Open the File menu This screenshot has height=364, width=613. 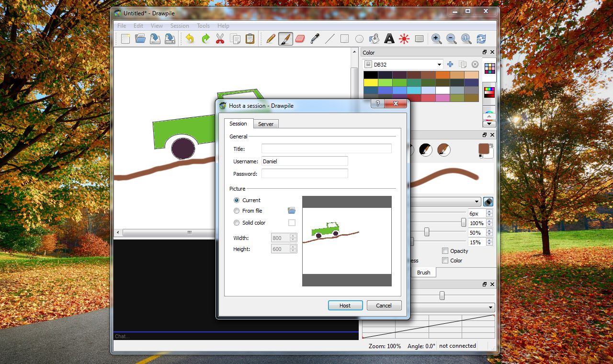(x=122, y=26)
